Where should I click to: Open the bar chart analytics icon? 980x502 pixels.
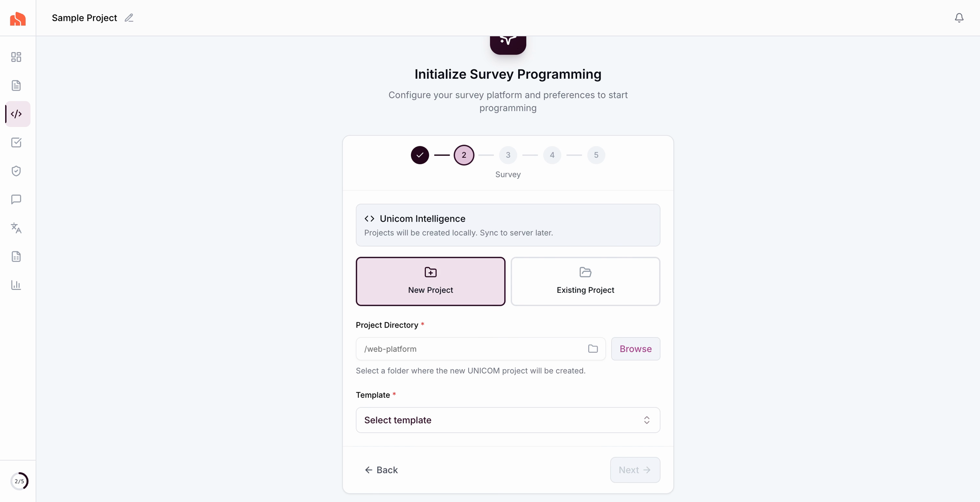pos(16,285)
